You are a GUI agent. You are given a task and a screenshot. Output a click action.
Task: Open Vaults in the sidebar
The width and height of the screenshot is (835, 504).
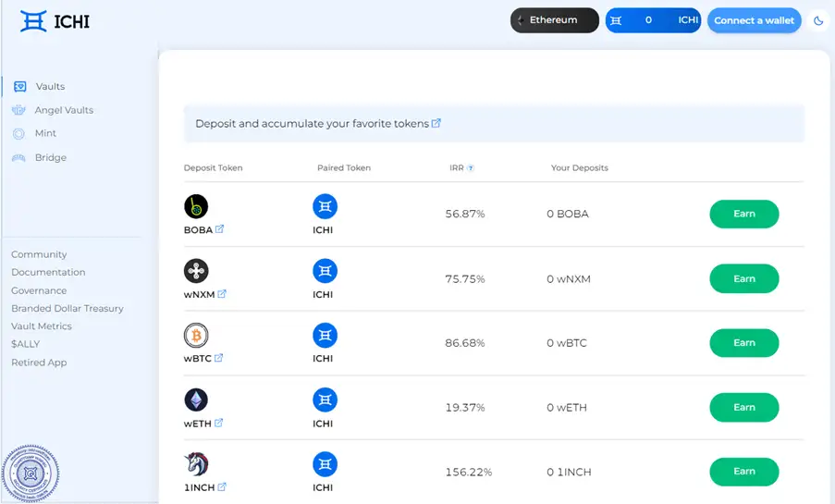pyautogui.click(x=50, y=86)
